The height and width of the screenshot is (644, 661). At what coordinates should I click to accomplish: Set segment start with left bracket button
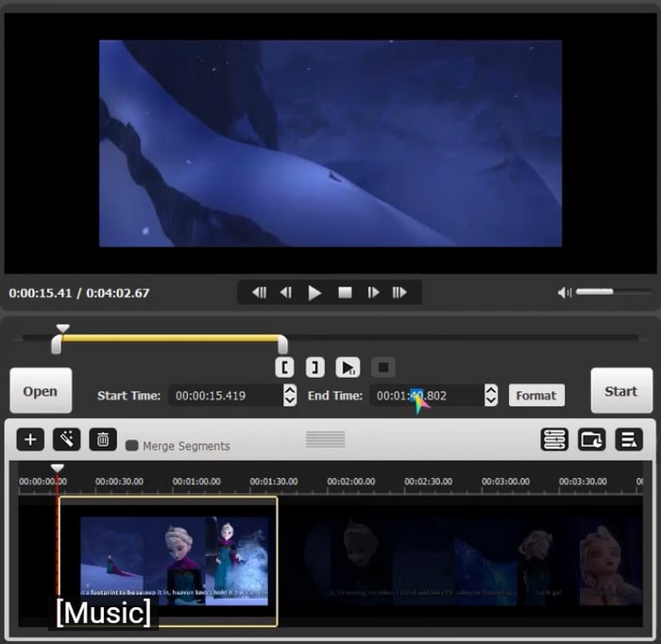(x=284, y=367)
